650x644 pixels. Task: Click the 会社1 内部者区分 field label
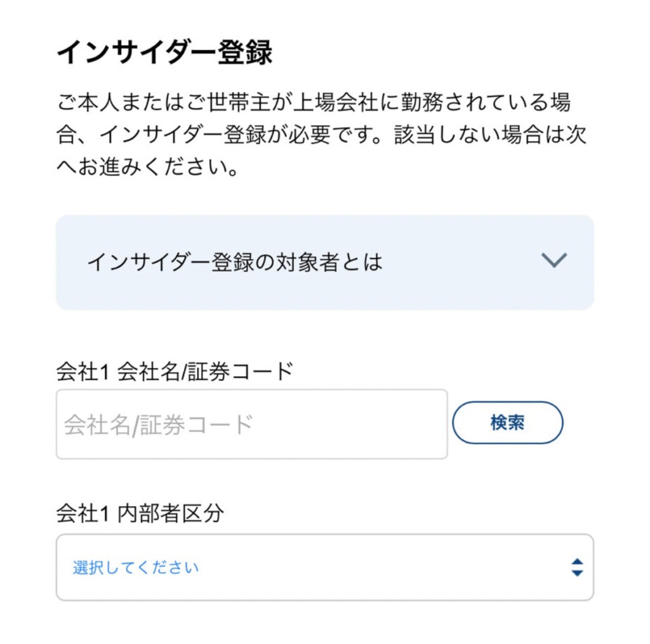tap(140, 514)
